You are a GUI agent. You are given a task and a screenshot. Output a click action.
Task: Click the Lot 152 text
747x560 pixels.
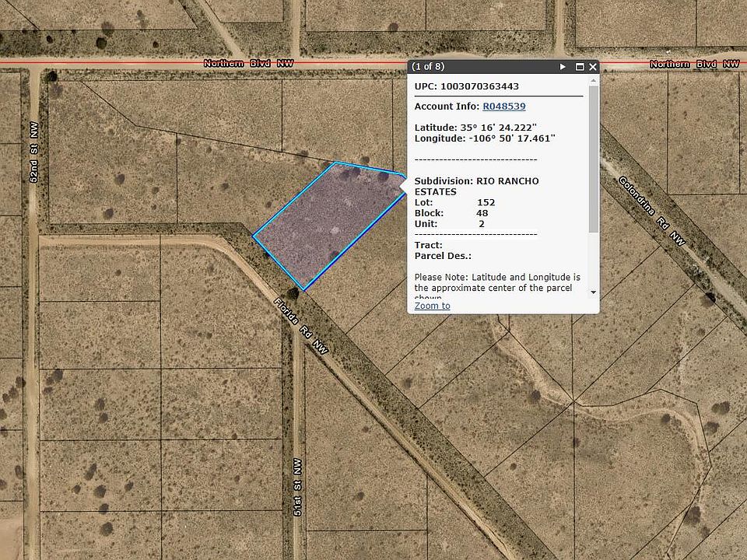pyautogui.click(x=454, y=202)
